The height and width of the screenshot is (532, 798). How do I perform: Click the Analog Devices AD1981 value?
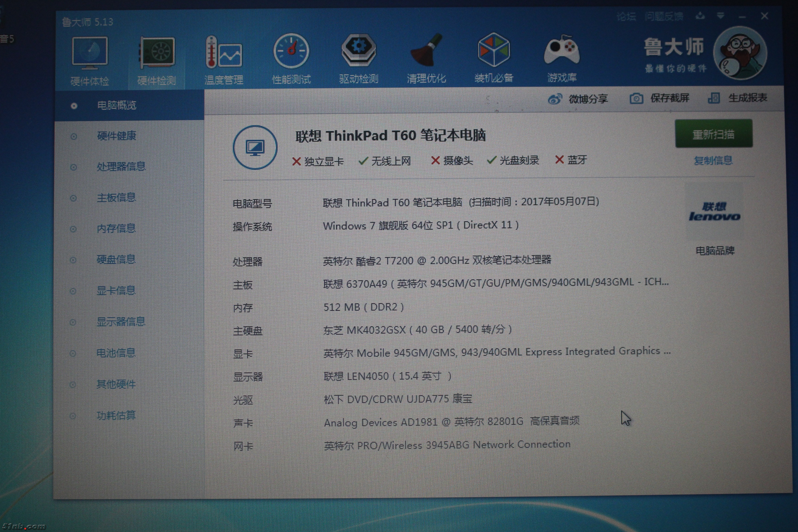pos(452,422)
